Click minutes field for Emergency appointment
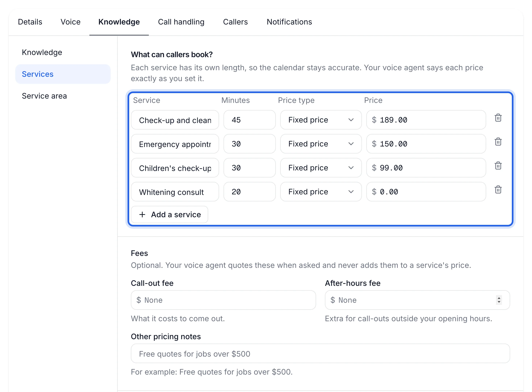This screenshot has height=392, width=532. (250, 144)
